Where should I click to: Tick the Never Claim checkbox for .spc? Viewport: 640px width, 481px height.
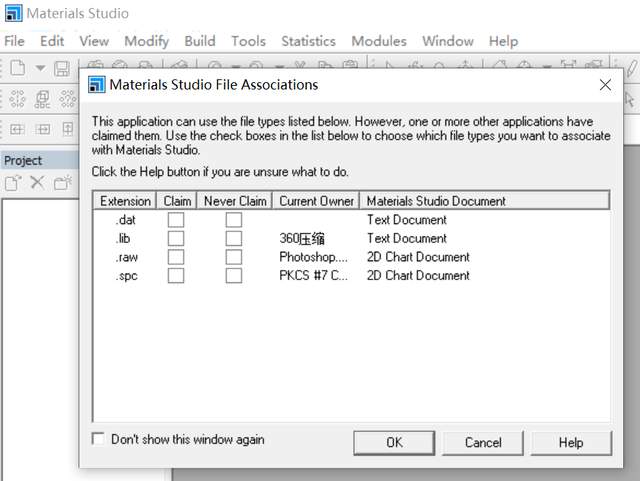pos(233,276)
